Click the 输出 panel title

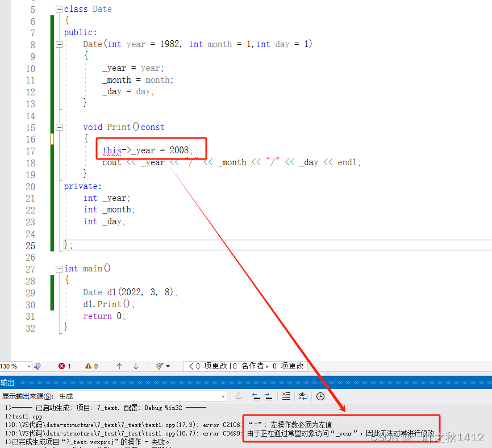(7, 383)
